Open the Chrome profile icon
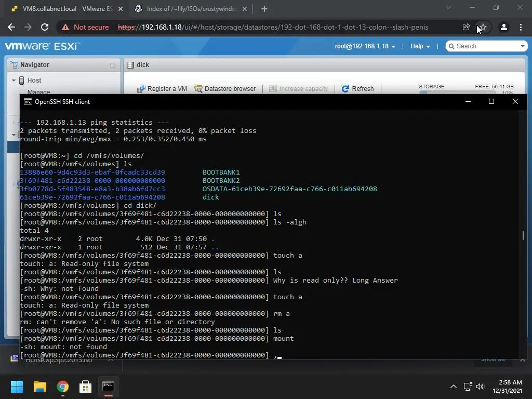This screenshot has height=399, width=532. click(504, 27)
